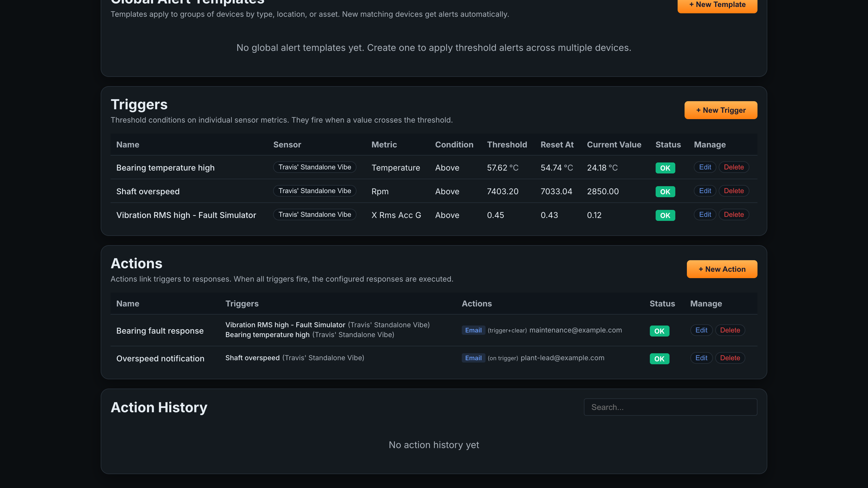This screenshot has height=488, width=868.
Task: Edit the Overspeed notification action
Action: tap(701, 358)
